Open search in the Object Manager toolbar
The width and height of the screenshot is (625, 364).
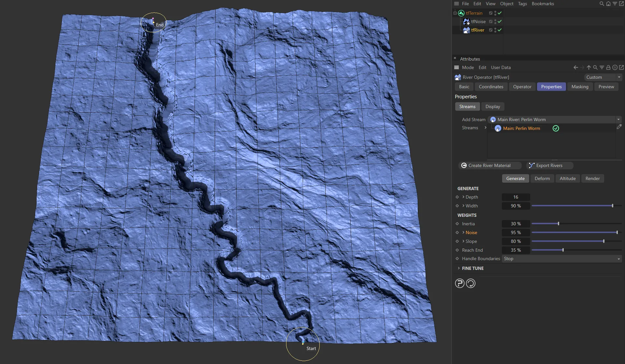(601, 4)
